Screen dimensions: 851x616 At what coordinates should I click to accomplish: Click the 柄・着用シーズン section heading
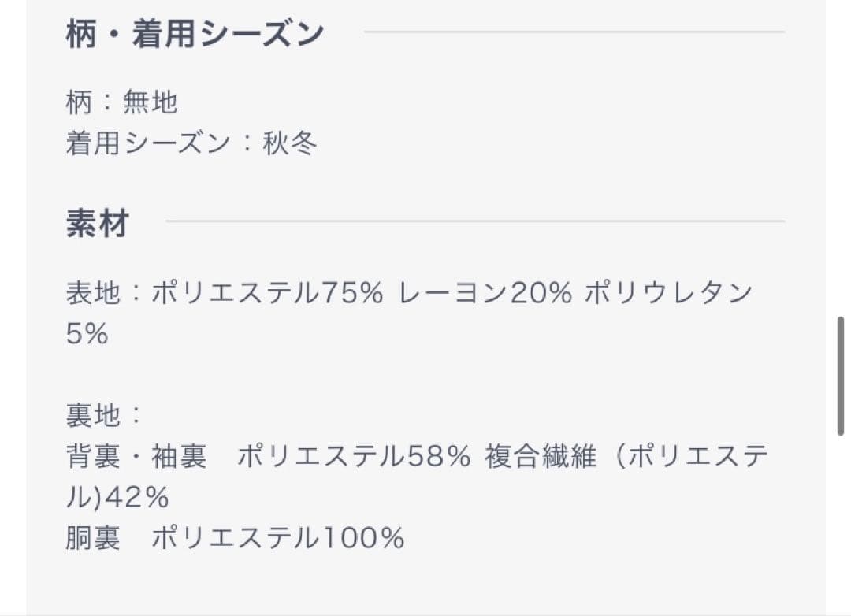pos(195,35)
